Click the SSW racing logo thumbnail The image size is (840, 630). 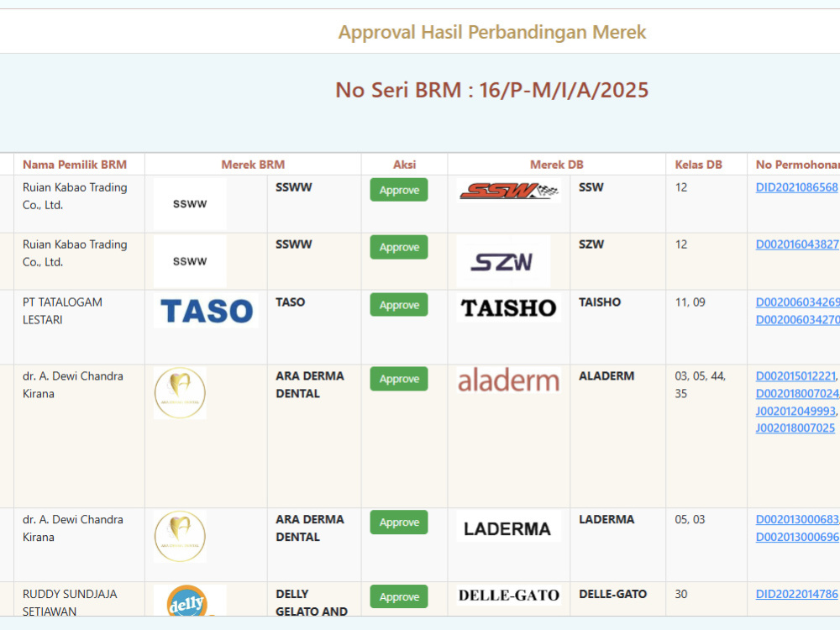pyautogui.click(x=508, y=190)
